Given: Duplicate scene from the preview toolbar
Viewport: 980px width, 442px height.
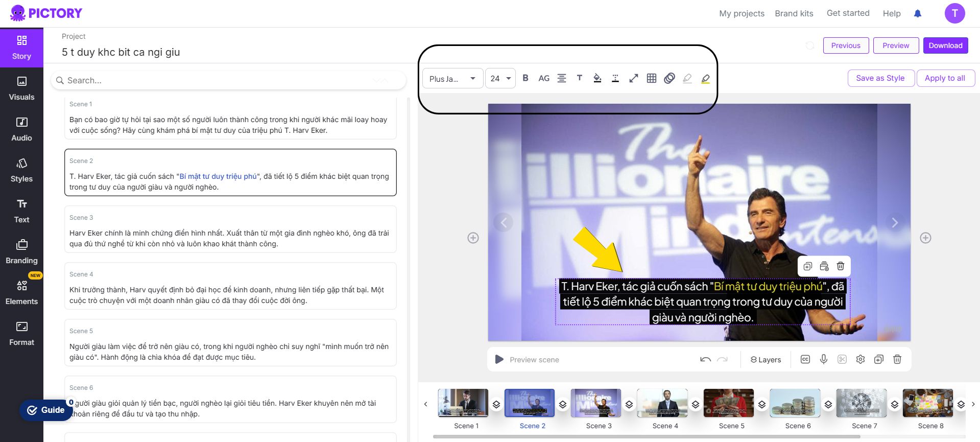Looking at the screenshot, I should (879, 359).
